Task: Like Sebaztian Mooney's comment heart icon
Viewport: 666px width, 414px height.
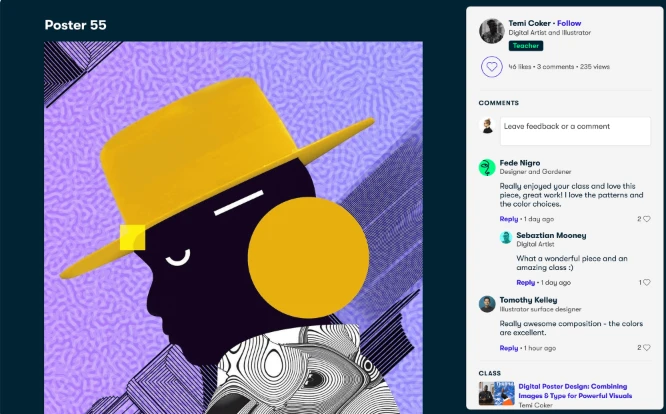Action: point(646,282)
